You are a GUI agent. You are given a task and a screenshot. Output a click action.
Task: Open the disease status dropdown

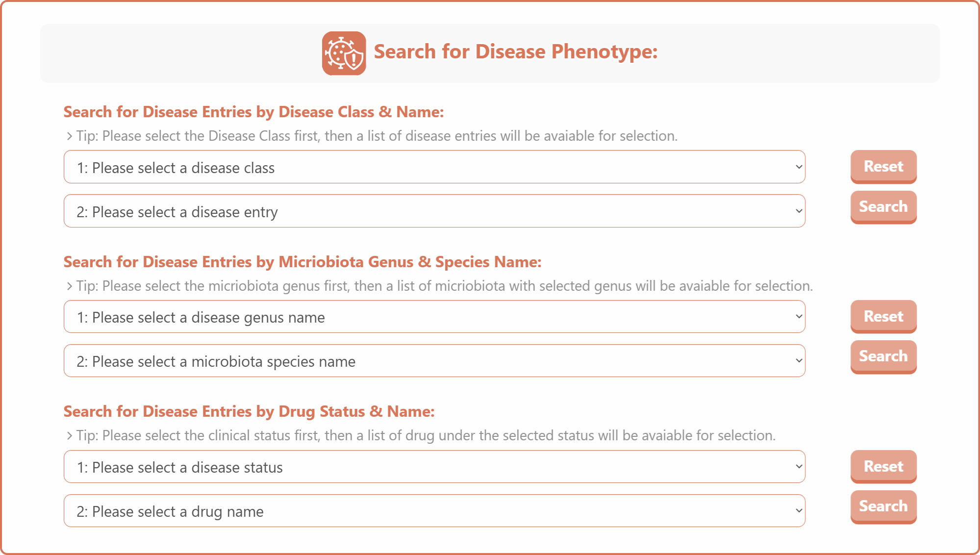tap(434, 467)
